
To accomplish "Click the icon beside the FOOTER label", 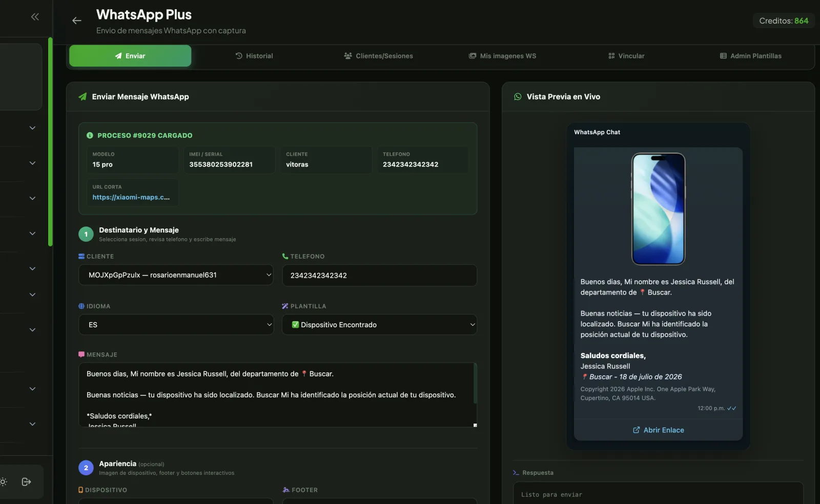I will (x=286, y=490).
